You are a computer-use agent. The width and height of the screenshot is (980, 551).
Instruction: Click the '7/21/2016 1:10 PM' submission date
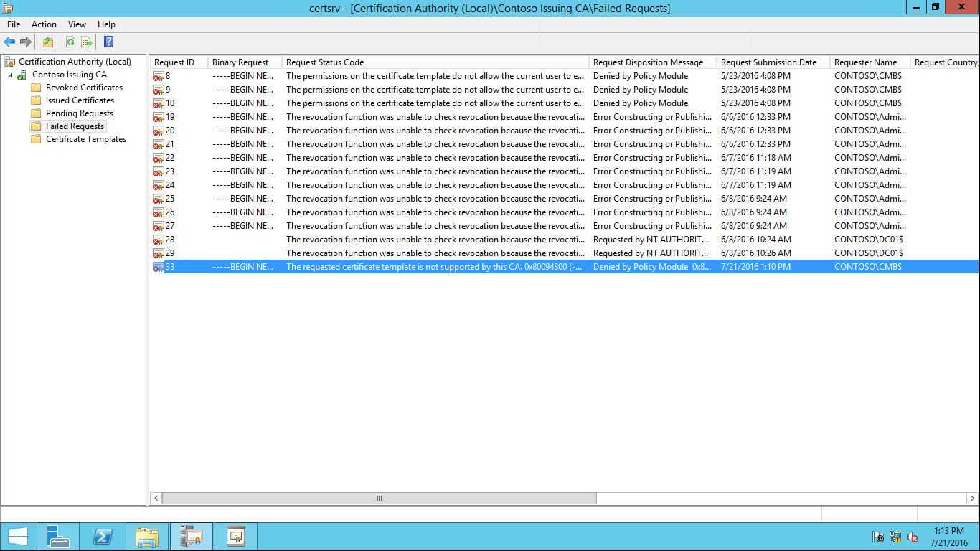click(755, 267)
